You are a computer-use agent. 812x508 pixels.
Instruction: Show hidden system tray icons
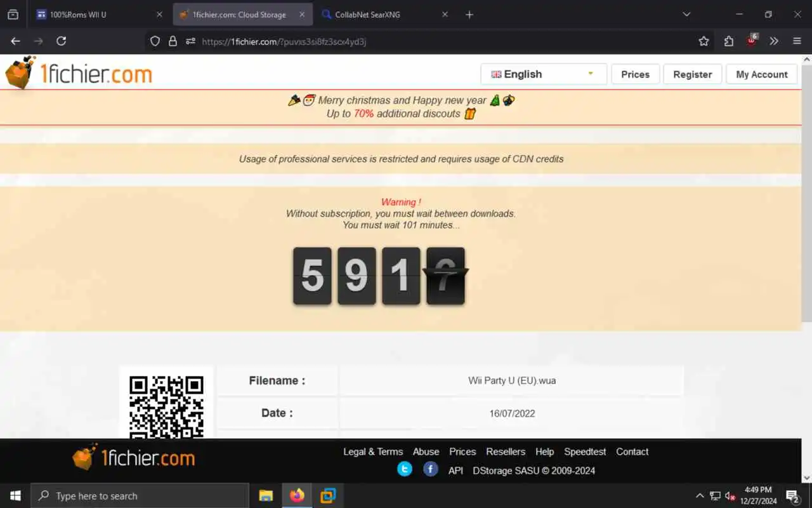(x=700, y=496)
